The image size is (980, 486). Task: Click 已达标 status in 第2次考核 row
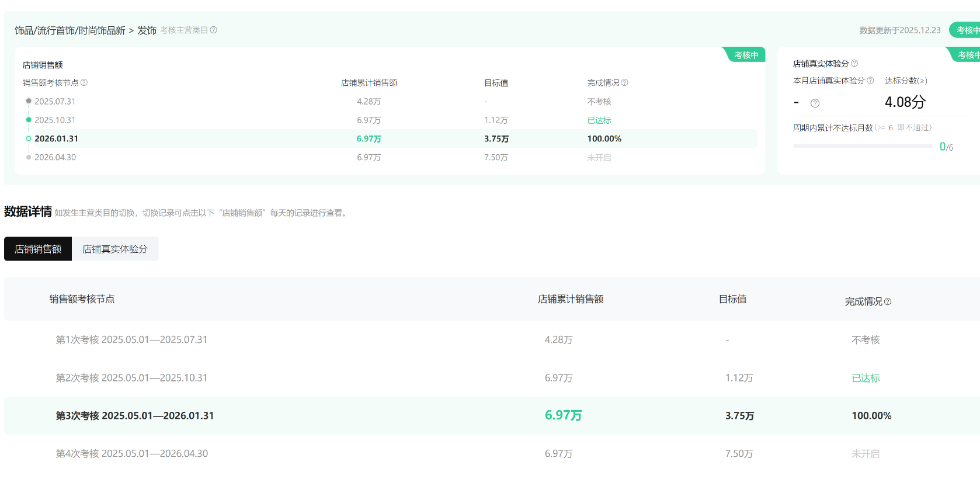(866, 378)
